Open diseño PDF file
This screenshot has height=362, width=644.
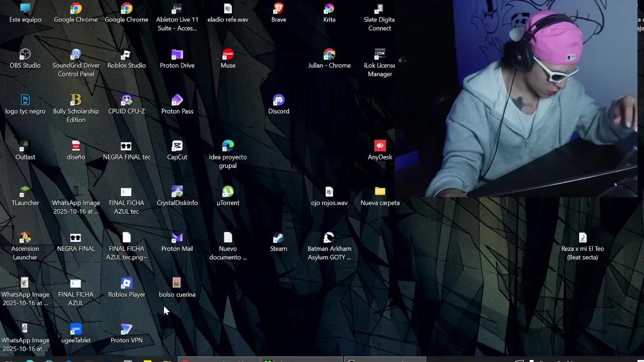76,151
